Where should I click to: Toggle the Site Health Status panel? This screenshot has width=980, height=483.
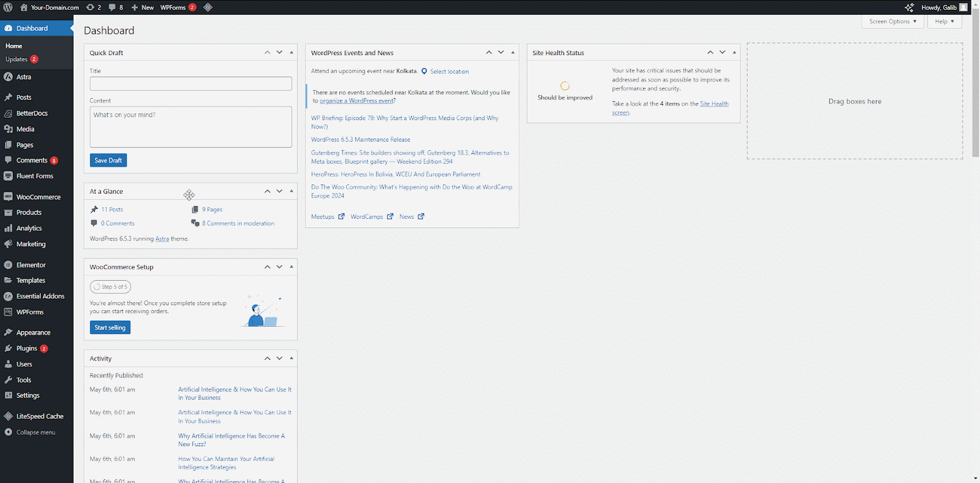pos(734,53)
